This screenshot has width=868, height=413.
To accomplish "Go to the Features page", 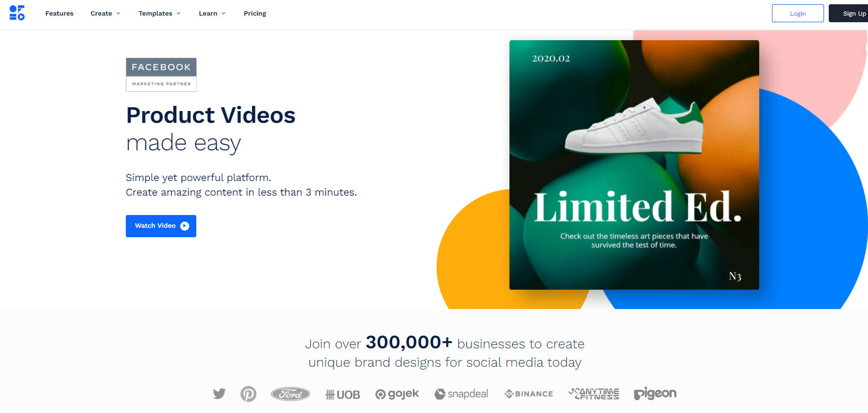I will [60, 14].
